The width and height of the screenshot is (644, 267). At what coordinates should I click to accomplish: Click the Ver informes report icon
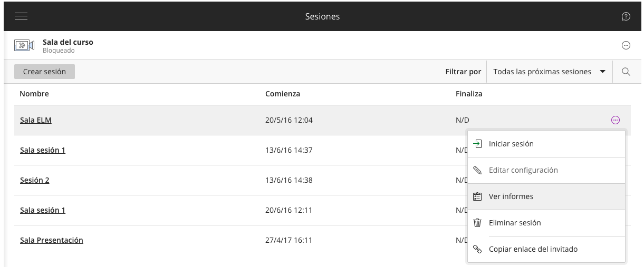[477, 196]
